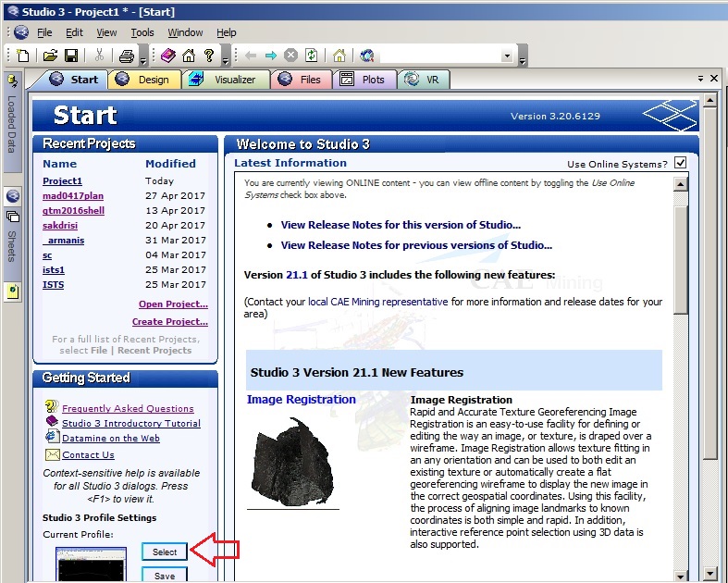Click the Datamine web page icon
728x583 pixels.
[52, 437]
